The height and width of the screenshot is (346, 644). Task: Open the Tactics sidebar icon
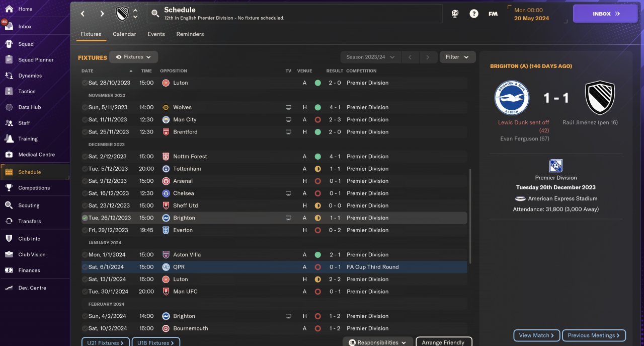tap(9, 91)
